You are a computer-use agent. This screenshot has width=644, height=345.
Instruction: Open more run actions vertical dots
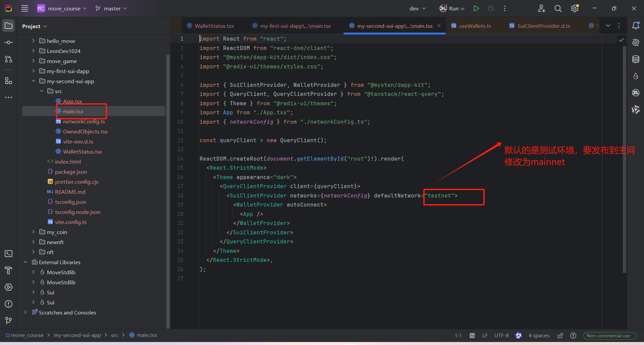pyautogui.click(x=505, y=8)
